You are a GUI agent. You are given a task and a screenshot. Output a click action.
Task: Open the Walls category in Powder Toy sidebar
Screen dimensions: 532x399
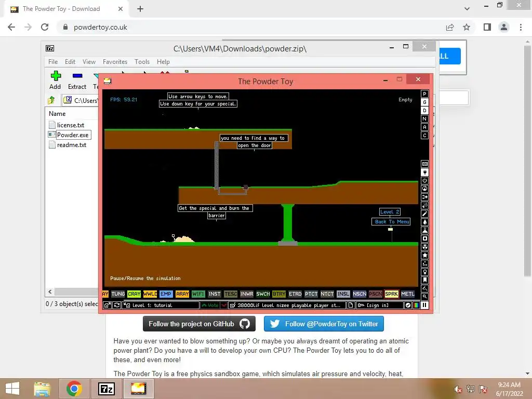coord(424,164)
